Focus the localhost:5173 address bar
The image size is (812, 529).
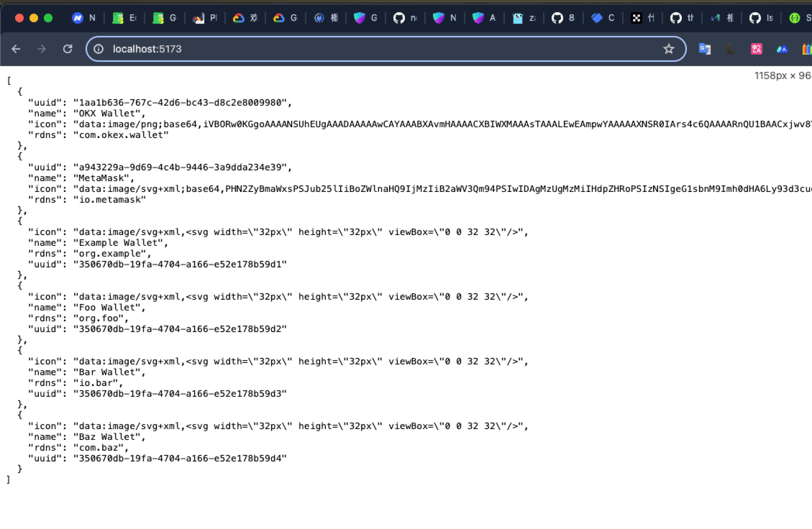386,49
